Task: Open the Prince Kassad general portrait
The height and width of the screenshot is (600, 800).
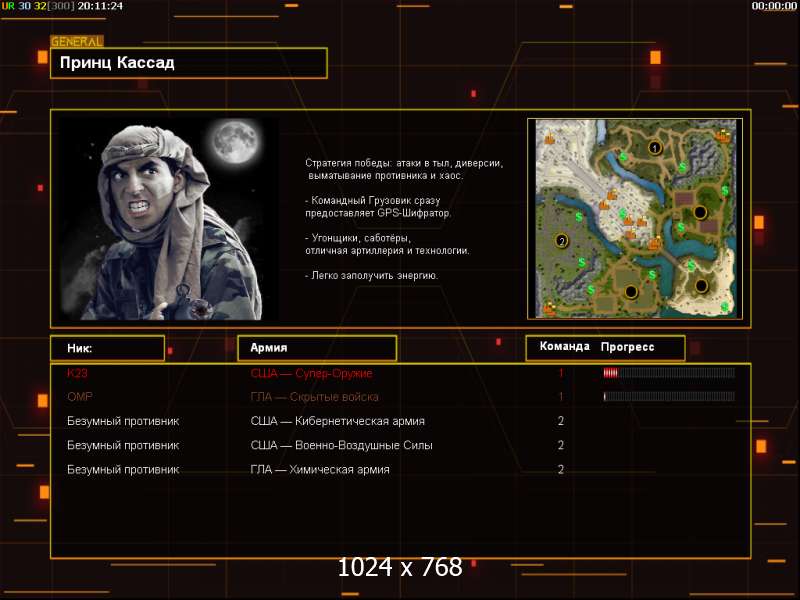Action: tap(169, 219)
